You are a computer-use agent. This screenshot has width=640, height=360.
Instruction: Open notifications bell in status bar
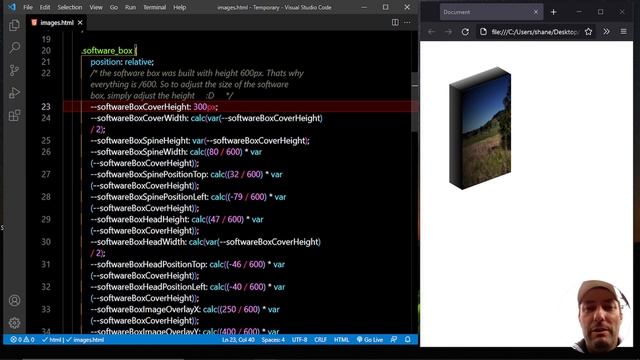point(407,340)
